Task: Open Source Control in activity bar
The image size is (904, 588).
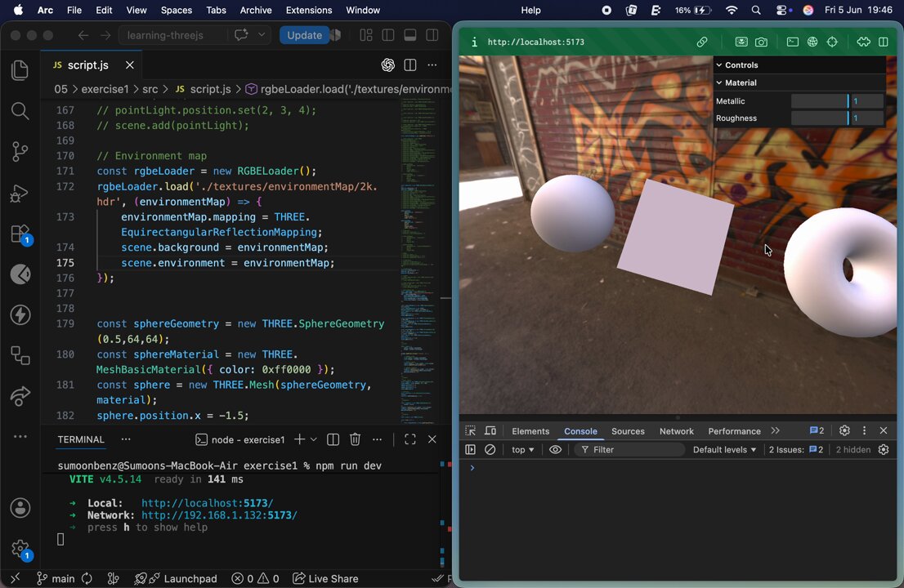Action: [x=20, y=151]
